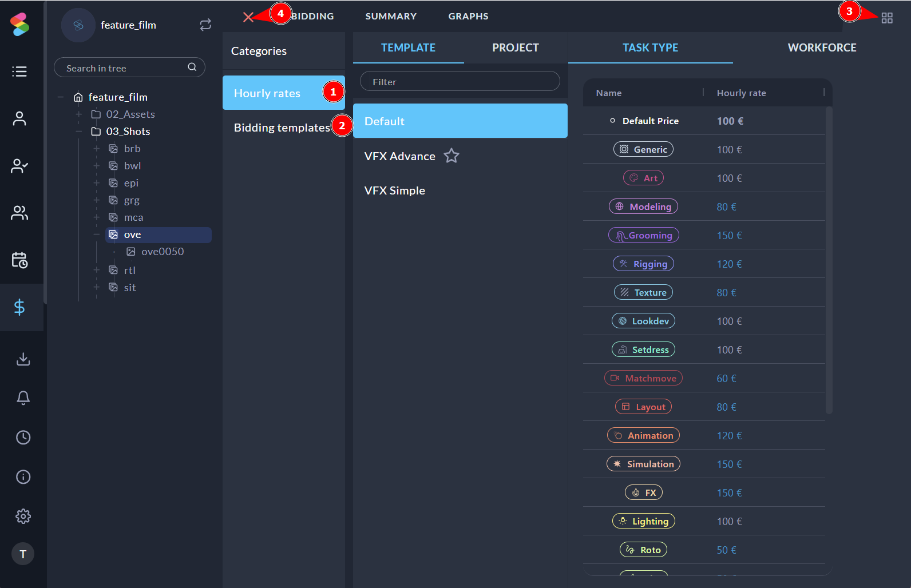Open the calendar schedule icon in sidebar

coord(19,260)
